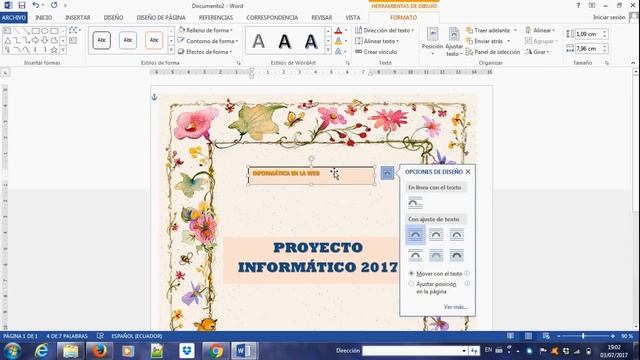Viewport: 640px width, 360px height.
Task: Click the INFORMÁTICA EN LA WEB text box
Action: tap(311, 176)
